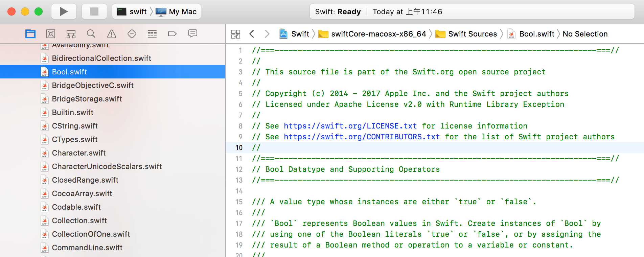644x257 pixels.
Task: Show the Report navigator speech bubble
Action: (193, 34)
